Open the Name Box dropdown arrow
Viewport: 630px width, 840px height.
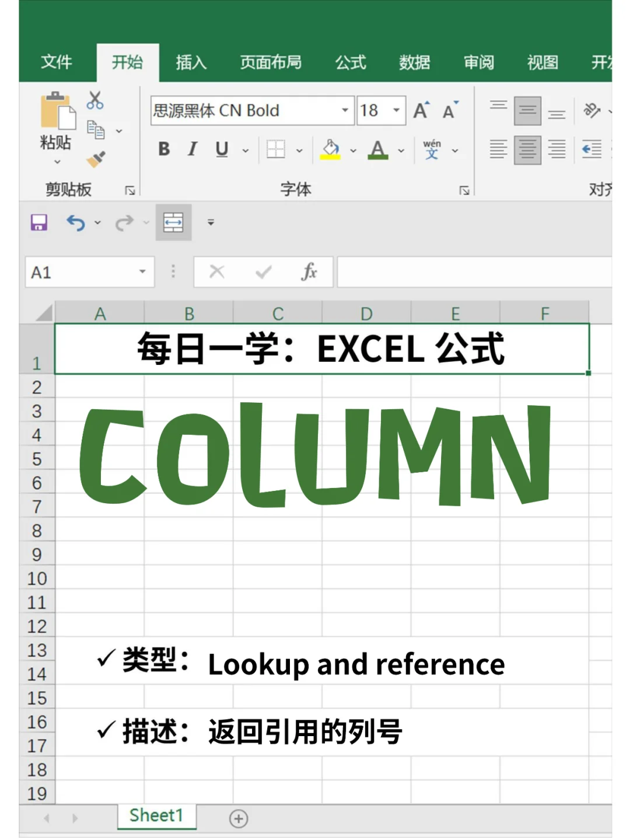[x=142, y=271]
